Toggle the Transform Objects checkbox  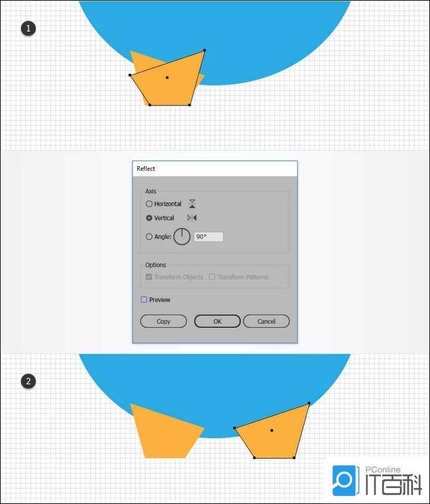(149, 277)
